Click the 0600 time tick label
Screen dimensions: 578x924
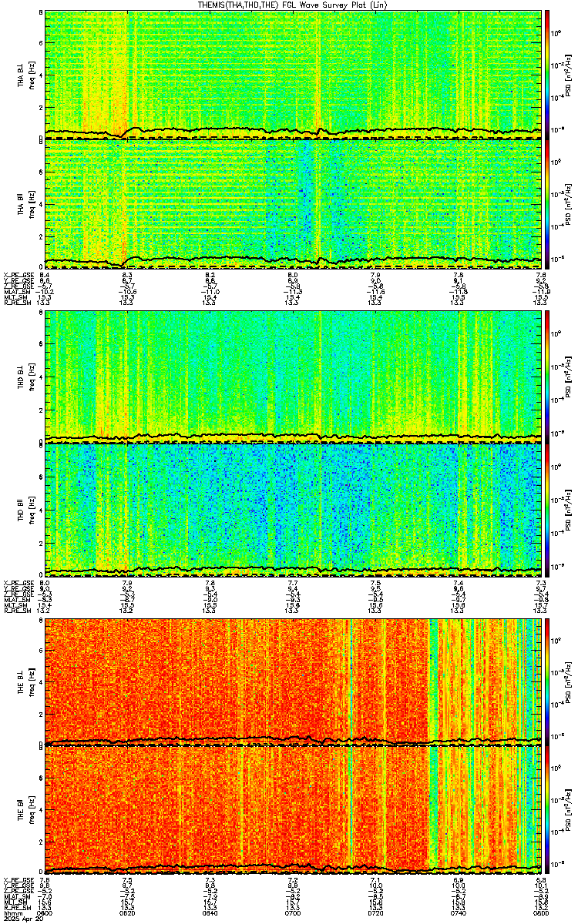coord(45,914)
